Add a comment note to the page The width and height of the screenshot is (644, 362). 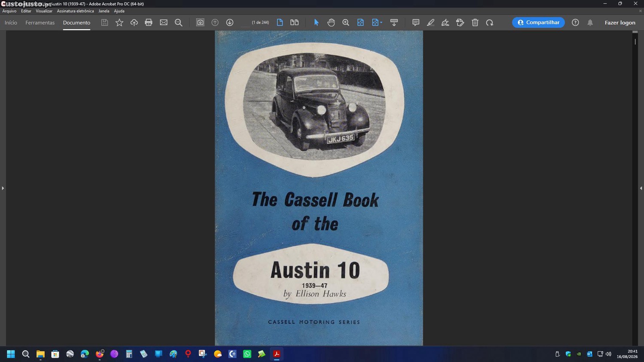click(x=416, y=22)
